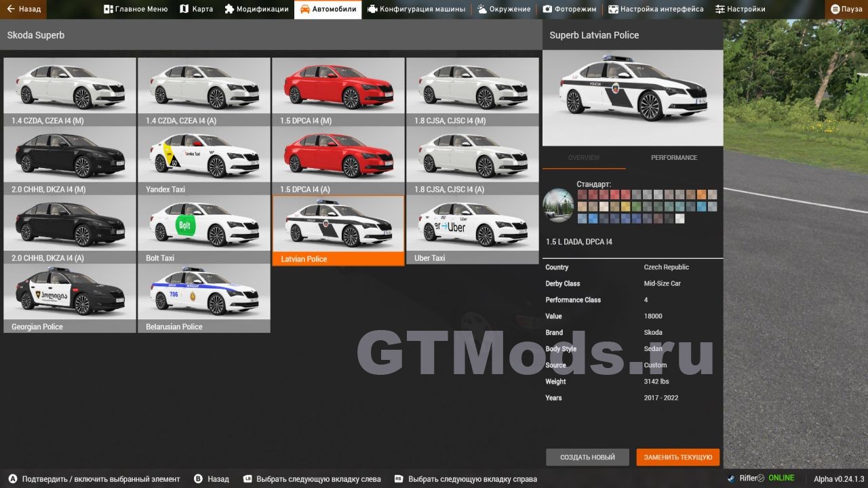Select the 1.4 CZDA, CZEA I4 (A) car

(x=204, y=91)
